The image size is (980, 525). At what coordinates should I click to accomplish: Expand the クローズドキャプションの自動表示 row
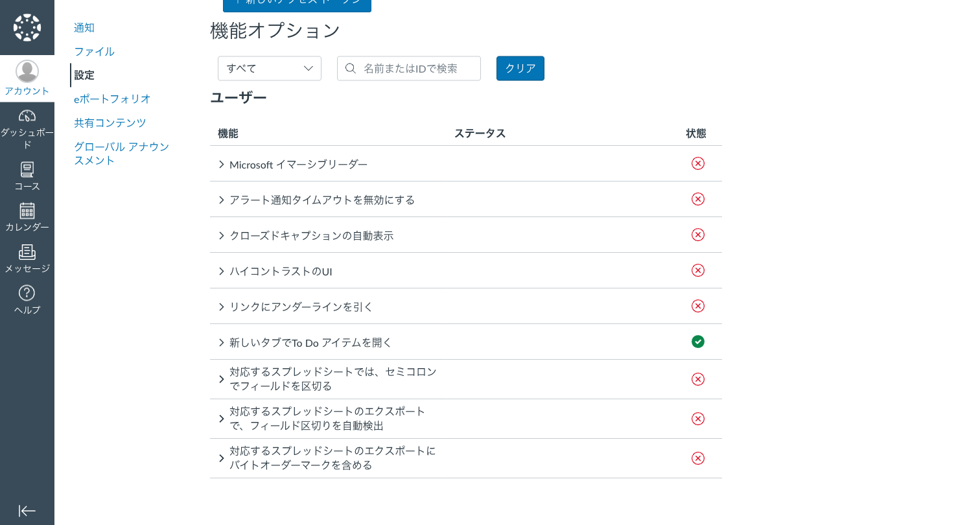tap(222, 235)
